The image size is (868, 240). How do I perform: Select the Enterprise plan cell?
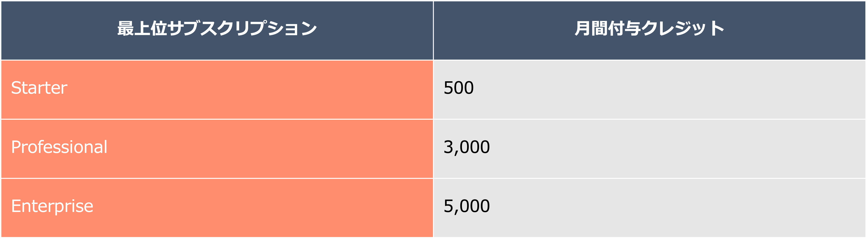217,208
